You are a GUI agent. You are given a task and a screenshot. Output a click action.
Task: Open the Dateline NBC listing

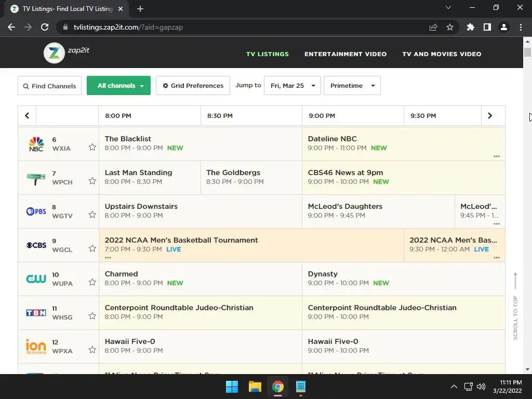point(403,144)
